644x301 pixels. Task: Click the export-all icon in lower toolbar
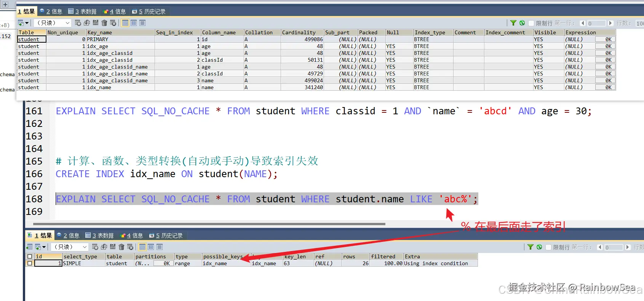click(30, 247)
